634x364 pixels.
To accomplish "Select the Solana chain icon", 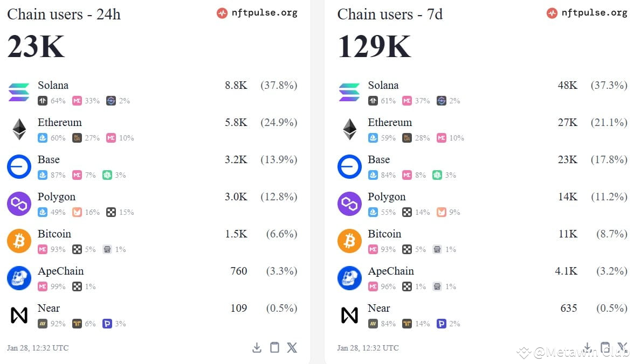I will (x=19, y=92).
